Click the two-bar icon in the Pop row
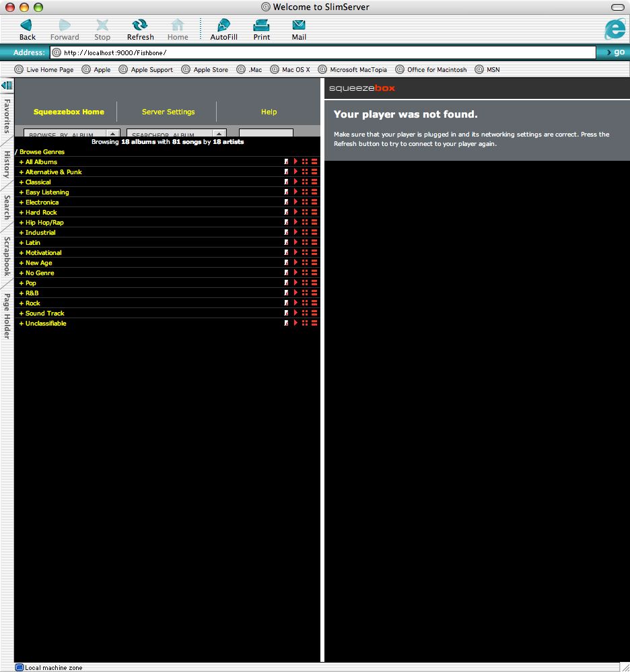This screenshot has width=630, height=672. tap(314, 283)
